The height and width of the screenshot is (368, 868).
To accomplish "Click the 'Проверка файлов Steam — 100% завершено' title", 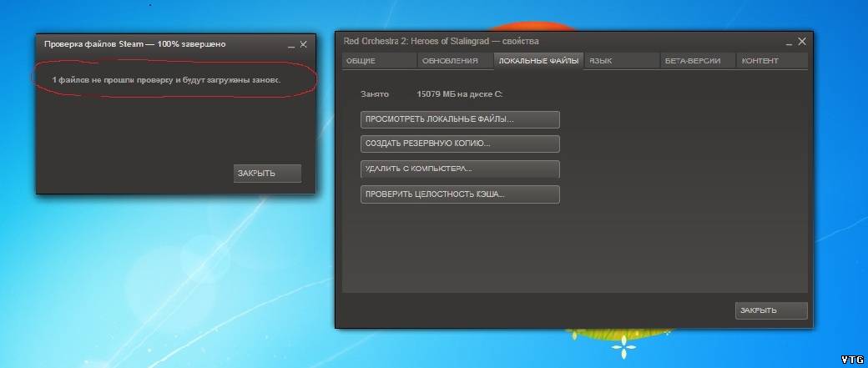I will pos(134,43).
